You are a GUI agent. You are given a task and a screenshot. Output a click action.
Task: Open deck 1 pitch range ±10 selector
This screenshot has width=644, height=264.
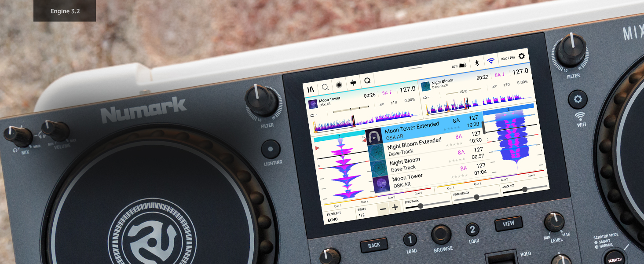394,103
